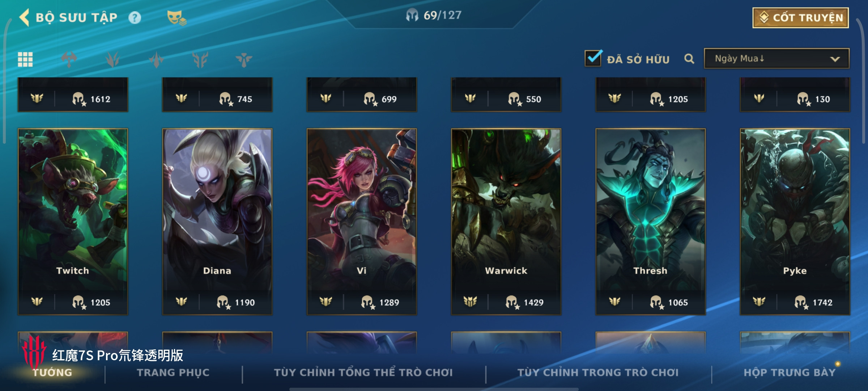Open Tùy Chỉnh Trong Trò Chơi tab
The width and height of the screenshot is (868, 391).
598,373
